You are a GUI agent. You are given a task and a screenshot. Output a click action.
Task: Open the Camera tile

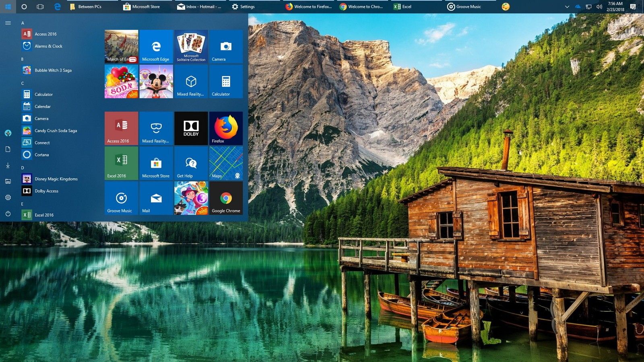point(226,47)
